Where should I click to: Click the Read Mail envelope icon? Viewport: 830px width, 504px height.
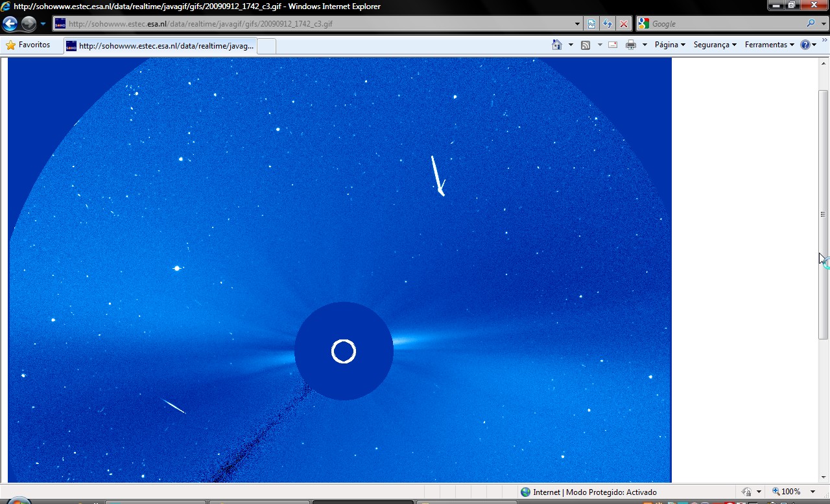coord(613,45)
